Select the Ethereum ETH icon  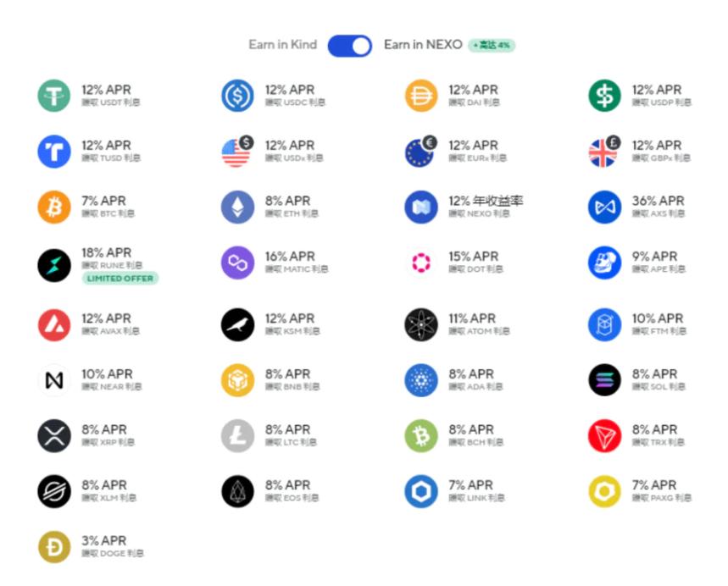(237, 207)
